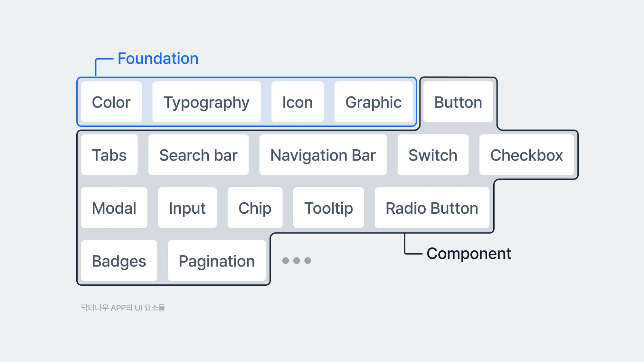Select the Radio Button card
This screenshot has width=644, height=362.
pos(432,208)
